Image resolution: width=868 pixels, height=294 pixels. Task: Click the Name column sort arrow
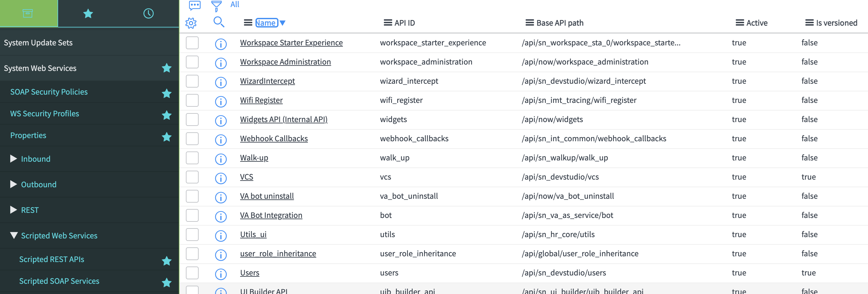283,23
